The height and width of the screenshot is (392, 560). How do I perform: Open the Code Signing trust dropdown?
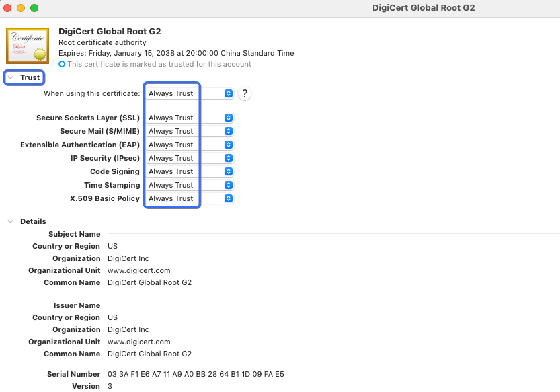[189, 171]
